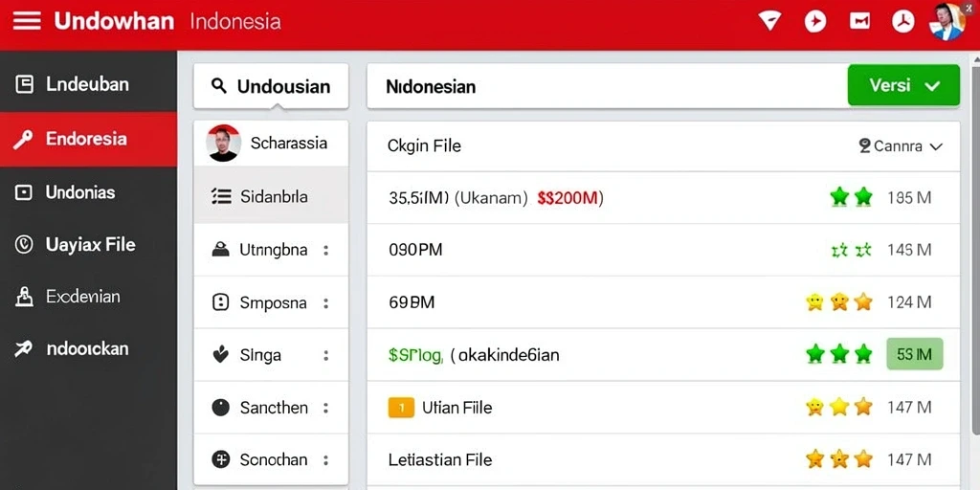Open options dots for Slnga
This screenshot has height=490, width=980.
click(x=325, y=356)
